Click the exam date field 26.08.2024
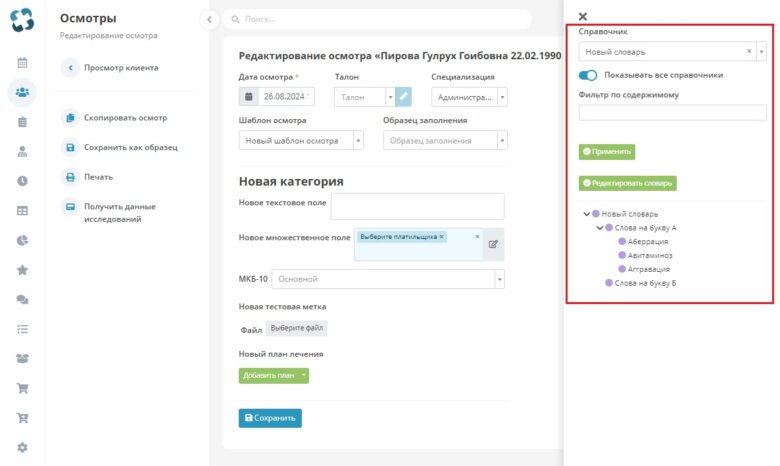780x466 pixels. tap(287, 96)
